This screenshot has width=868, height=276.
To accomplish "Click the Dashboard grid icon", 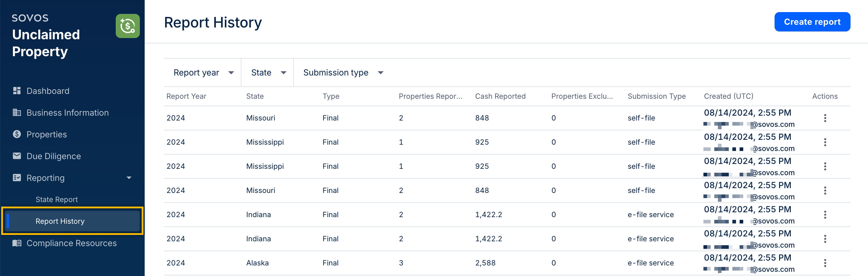I will (x=17, y=91).
